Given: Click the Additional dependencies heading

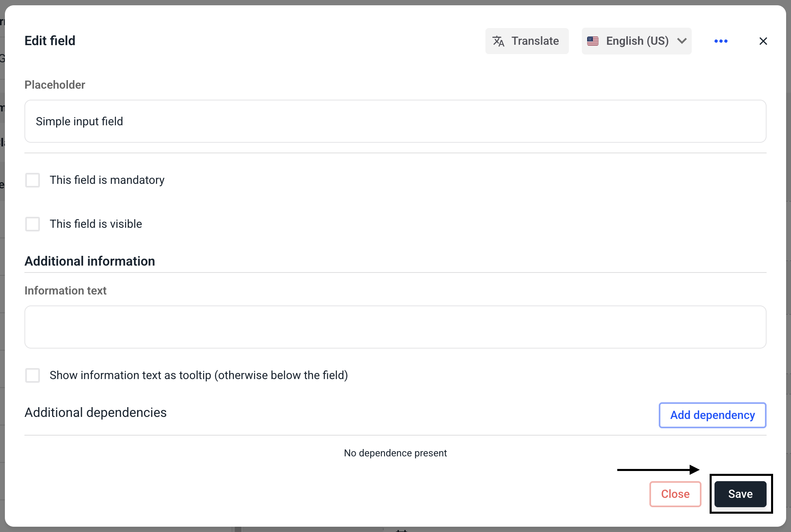Looking at the screenshot, I should coord(96,412).
